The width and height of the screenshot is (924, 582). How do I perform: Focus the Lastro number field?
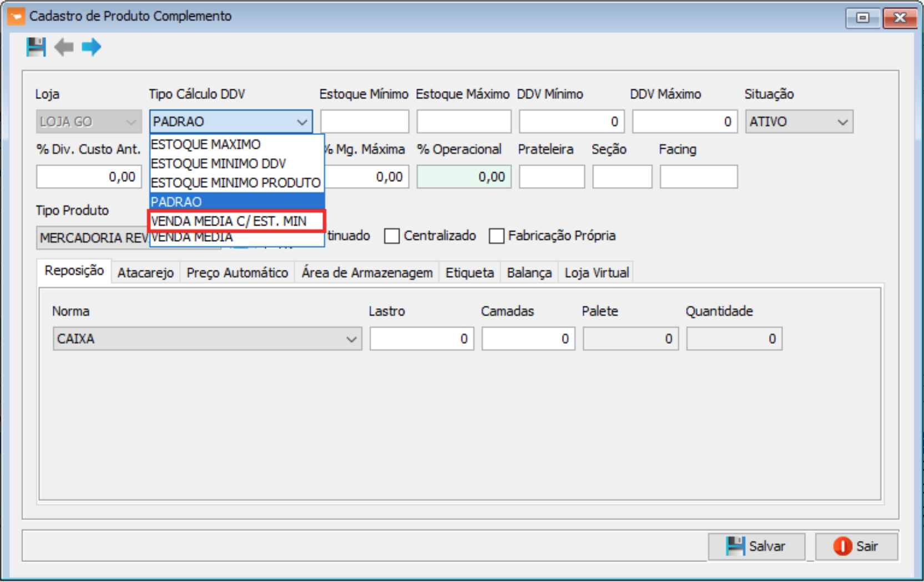(421, 339)
